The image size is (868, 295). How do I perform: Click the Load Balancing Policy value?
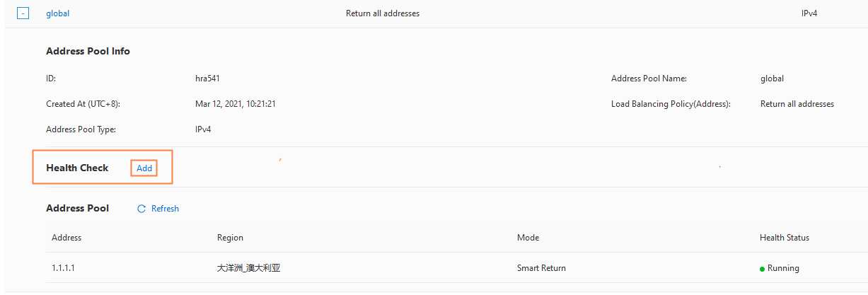(x=797, y=104)
